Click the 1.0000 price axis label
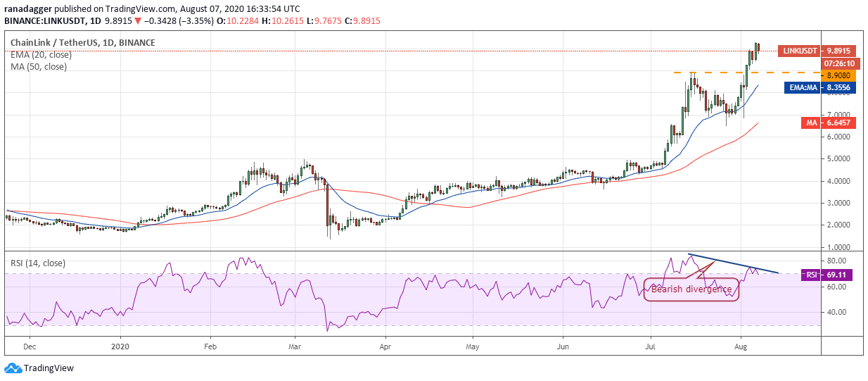 [x=839, y=247]
